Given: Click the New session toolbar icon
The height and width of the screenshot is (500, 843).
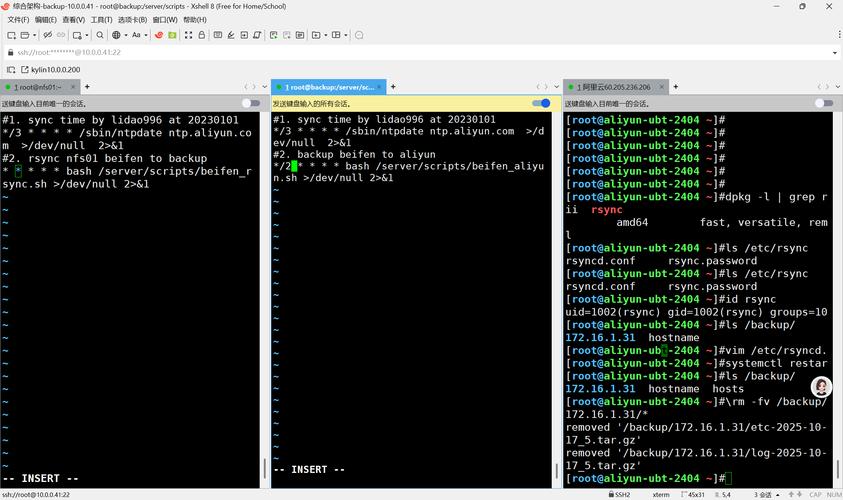Looking at the screenshot, I should 11,35.
